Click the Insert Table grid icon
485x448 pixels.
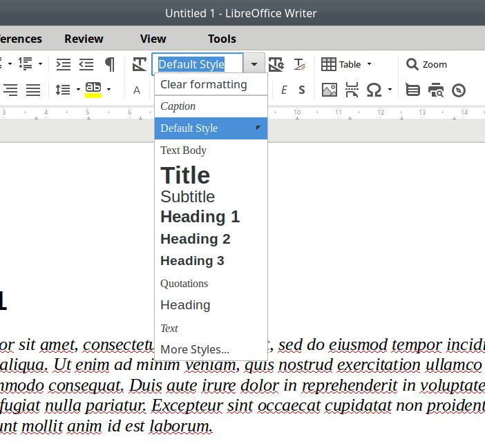tap(328, 64)
